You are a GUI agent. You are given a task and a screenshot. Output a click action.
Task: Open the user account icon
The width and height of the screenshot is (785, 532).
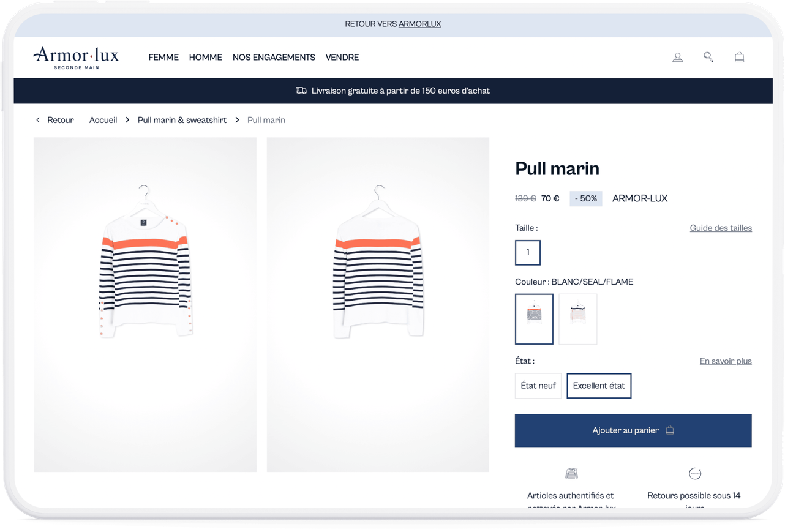click(x=677, y=58)
